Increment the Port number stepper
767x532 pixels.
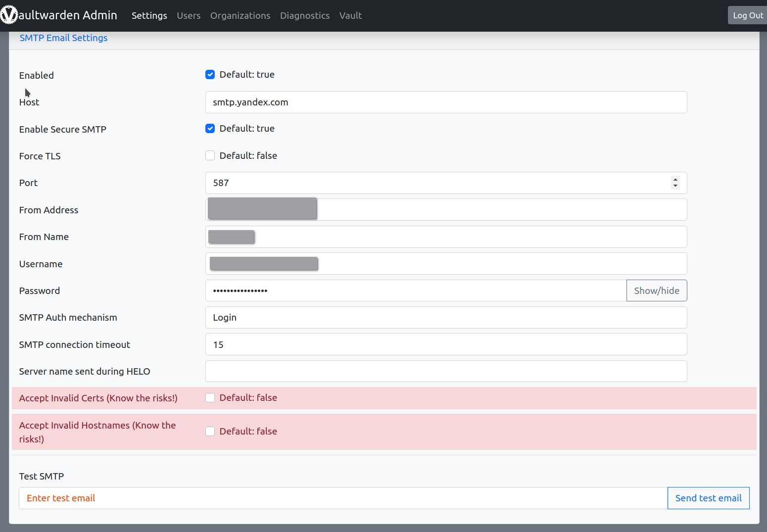pos(675,180)
